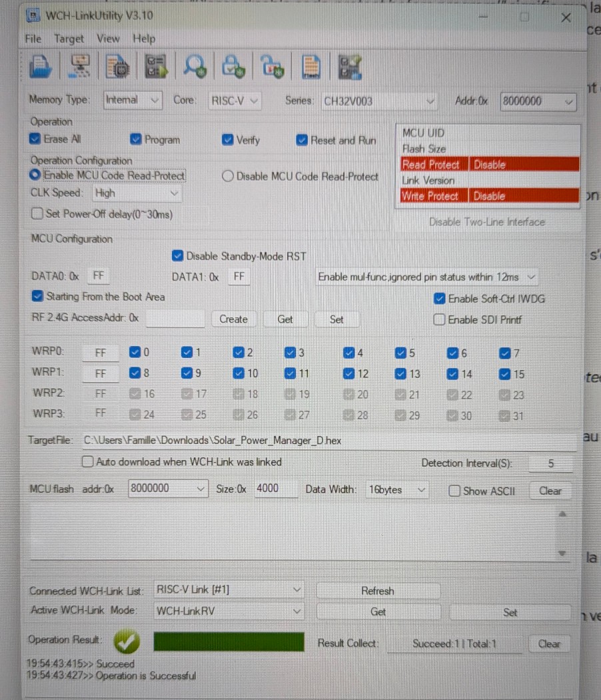Run the checklist execute-operations toolbar icon
601x700 pixels.
(156, 67)
